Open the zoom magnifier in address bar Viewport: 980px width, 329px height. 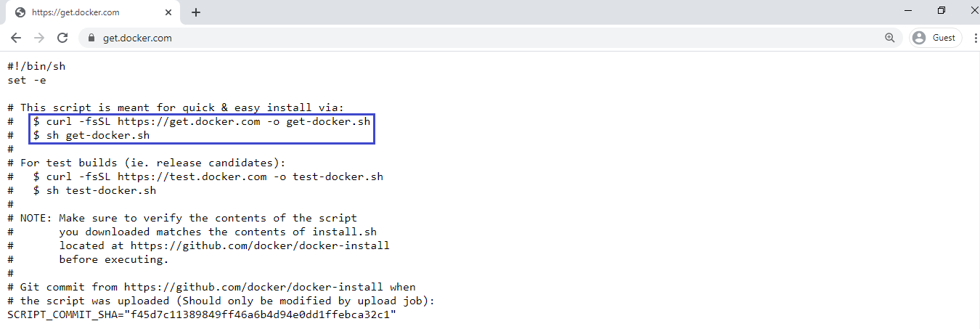click(x=890, y=38)
